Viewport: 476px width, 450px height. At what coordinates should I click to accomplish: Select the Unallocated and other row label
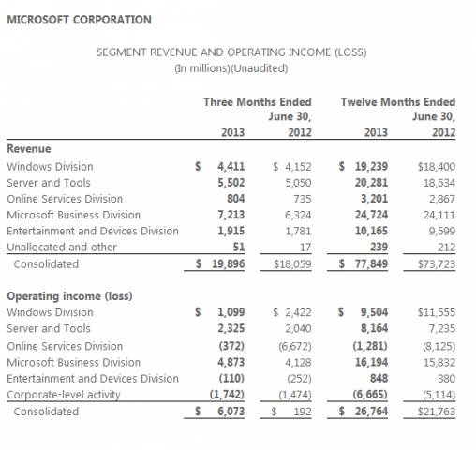(62, 247)
